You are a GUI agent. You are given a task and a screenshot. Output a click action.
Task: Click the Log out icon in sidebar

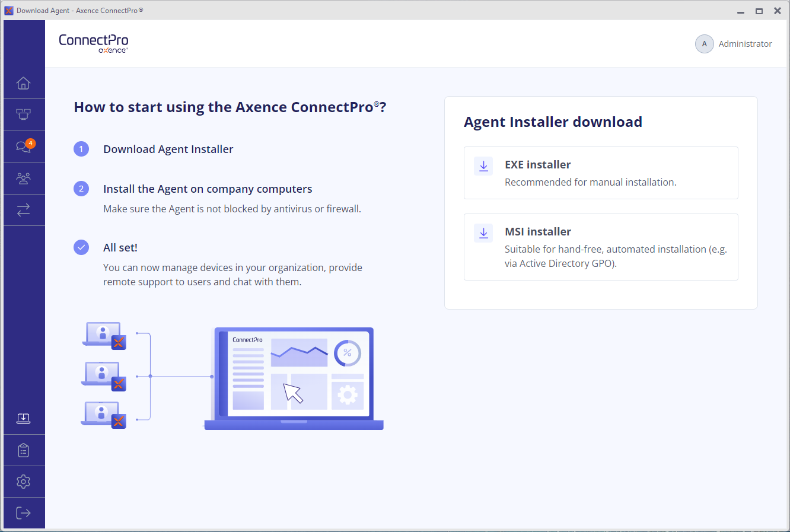point(24,513)
